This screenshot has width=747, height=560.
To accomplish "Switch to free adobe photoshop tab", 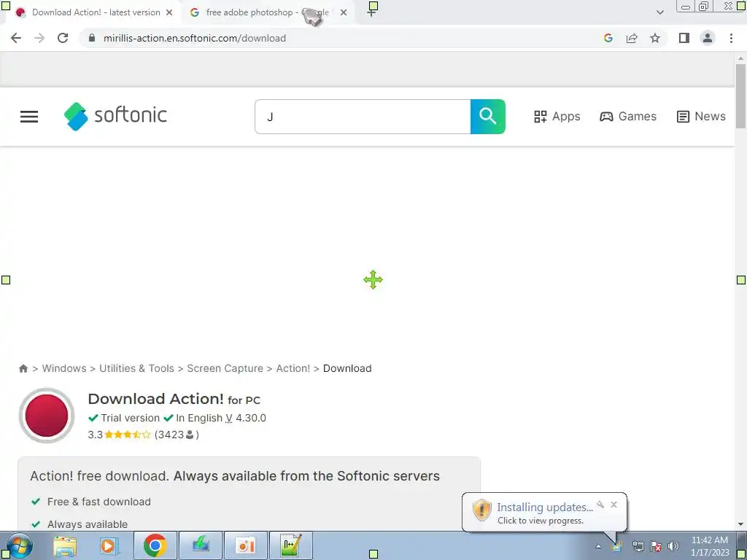I will point(267,12).
